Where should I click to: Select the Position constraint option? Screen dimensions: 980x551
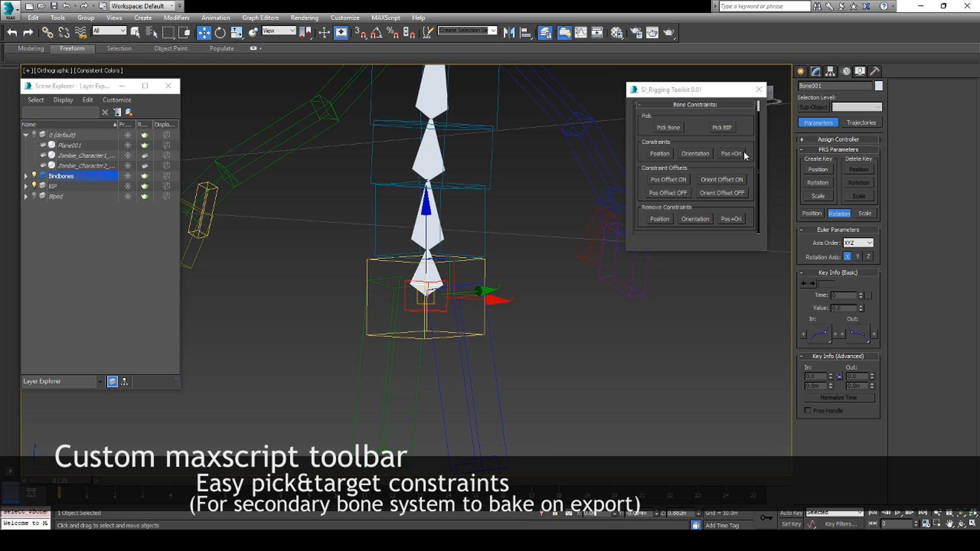click(x=659, y=154)
